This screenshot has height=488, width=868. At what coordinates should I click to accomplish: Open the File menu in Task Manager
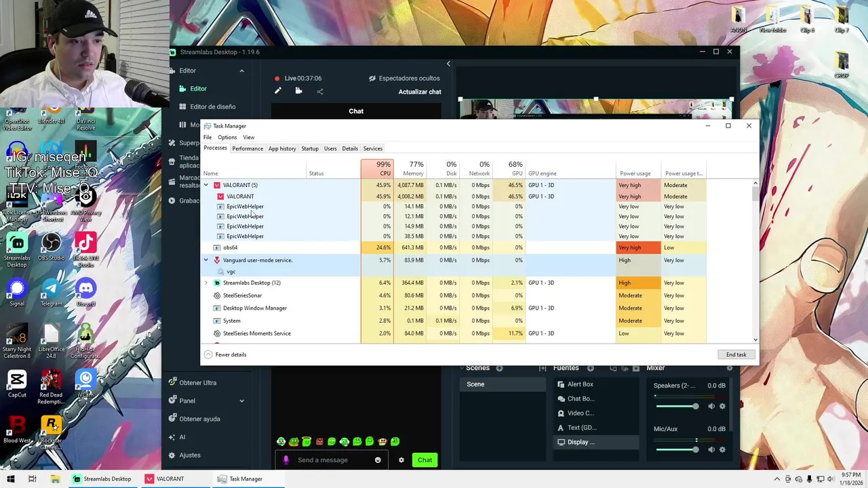[208, 138]
